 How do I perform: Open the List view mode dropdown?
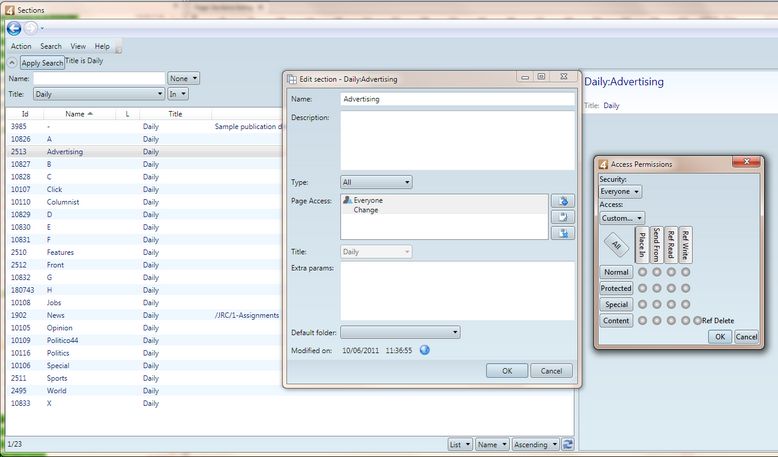pyautogui.click(x=460, y=444)
